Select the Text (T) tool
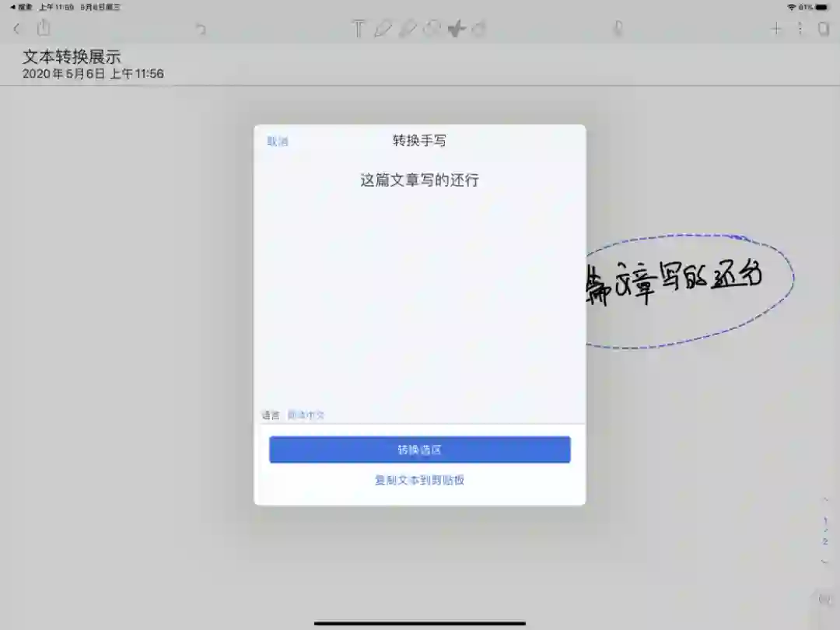Viewport: 840px width, 630px height. click(358, 29)
